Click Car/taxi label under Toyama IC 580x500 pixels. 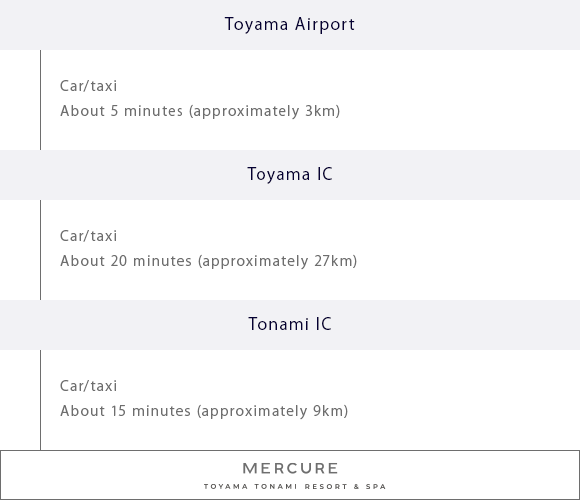coord(88,236)
